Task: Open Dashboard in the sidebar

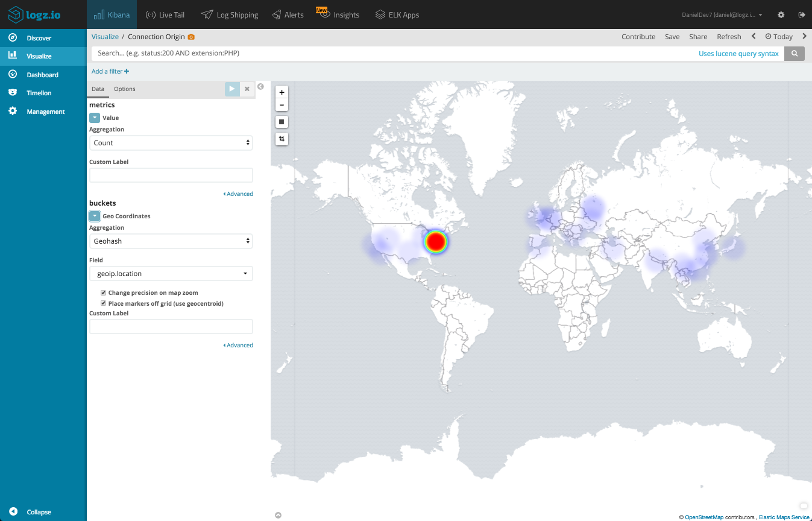Action: click(x=43, y=75)
